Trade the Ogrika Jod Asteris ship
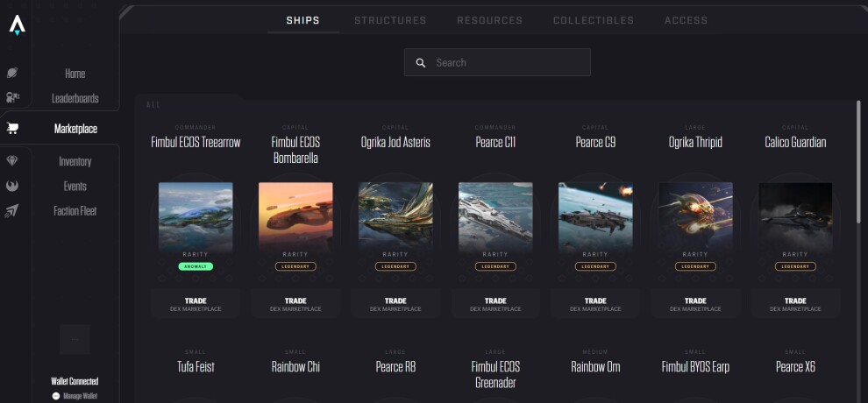The image size is (868, 403). point(395,304)
